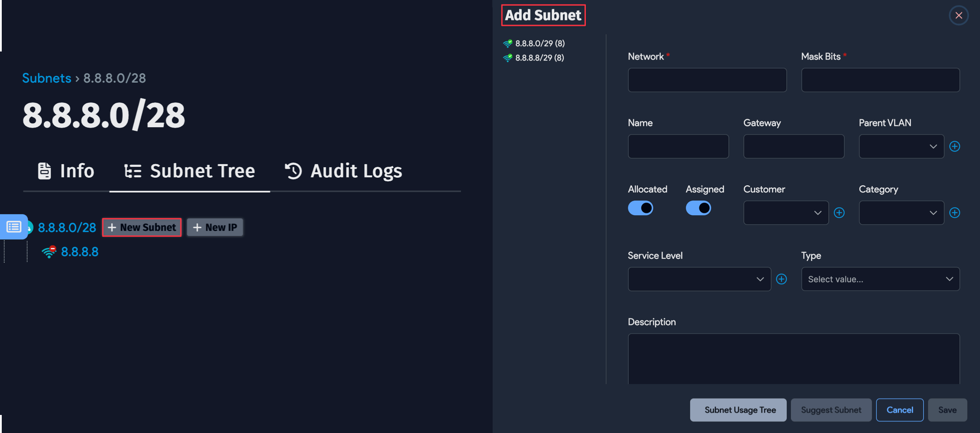Turn off the Assigned toggle
This screenshot has width=980, height=433.
coord(698,208)
